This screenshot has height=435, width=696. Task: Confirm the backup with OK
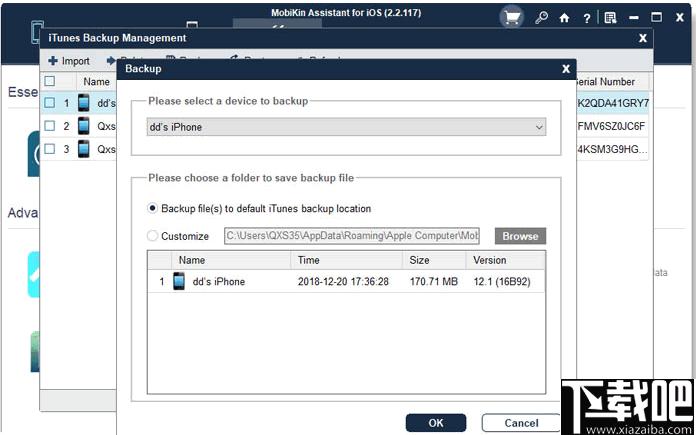pyautogui.click(x=436, y=423)
